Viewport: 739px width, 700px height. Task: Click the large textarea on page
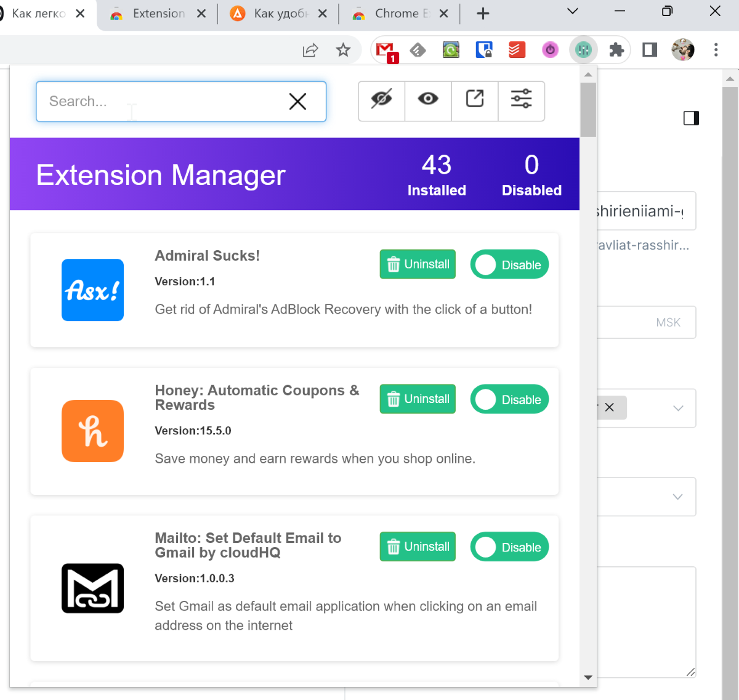(x=647, y=622)
